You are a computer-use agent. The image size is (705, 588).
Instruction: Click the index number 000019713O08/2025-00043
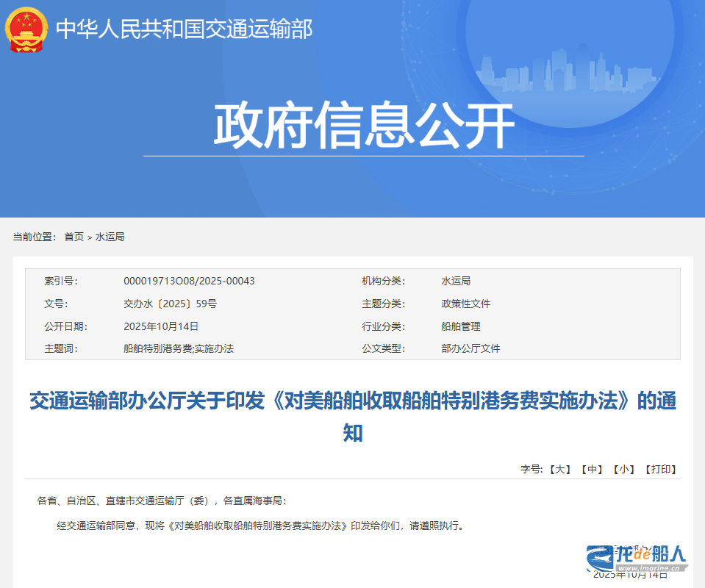click(189, 282)
